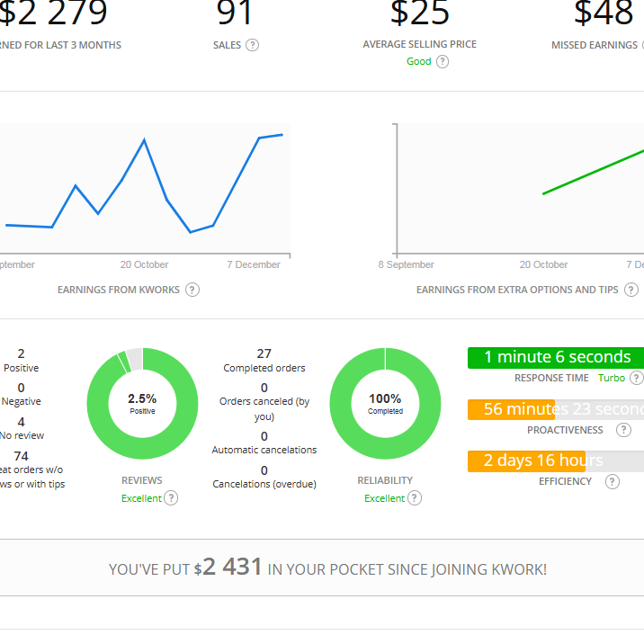This screenshot has width=644, height=644.
Task: Click the green response time progress bar
Action: (x=555, y=358)
